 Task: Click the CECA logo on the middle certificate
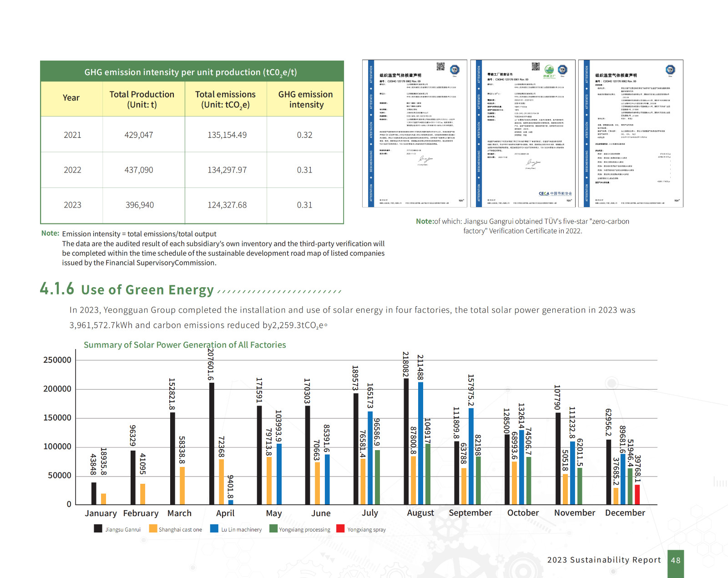coord(555,193)
